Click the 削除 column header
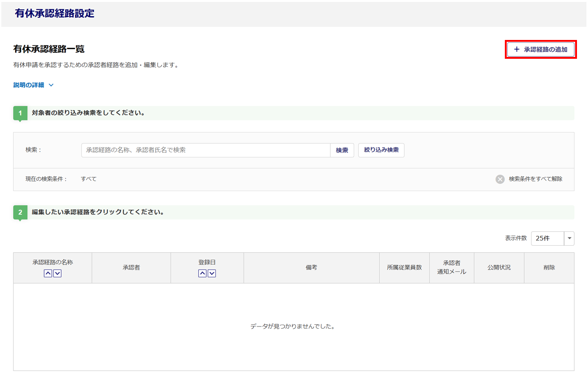Screen dimensions: 588x377 pos(549,267)
